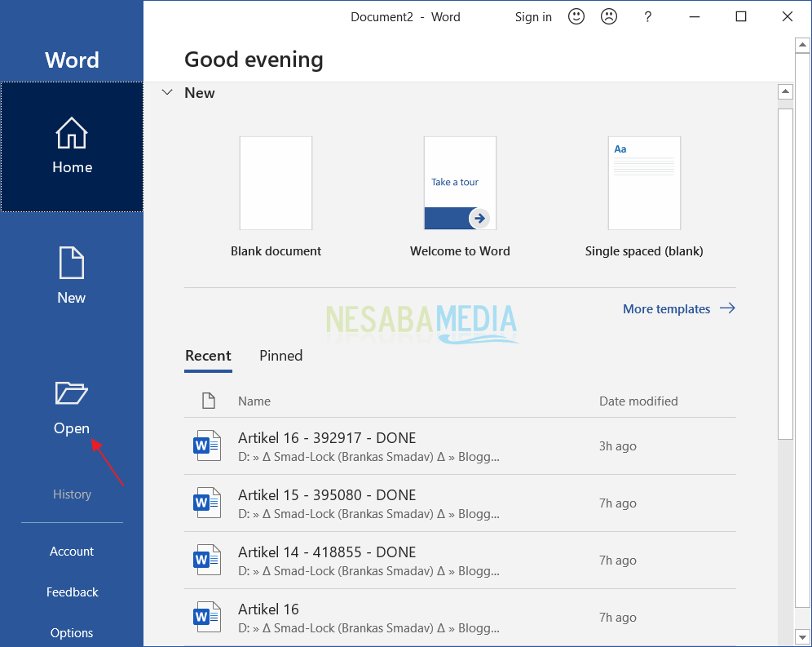Close the Word window
Image resolution: width=812 pixels, height=647 pixels.
pos(788,16)
